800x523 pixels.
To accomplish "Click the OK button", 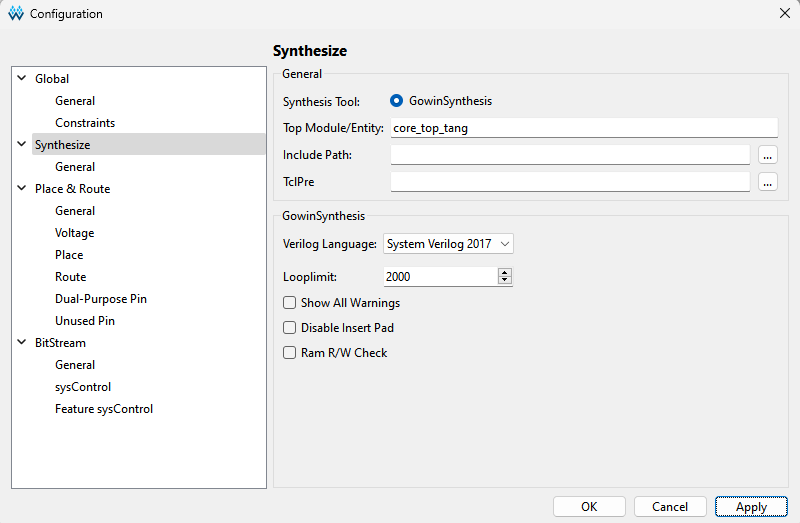I will pyautogui.click(x=589, y=507).
